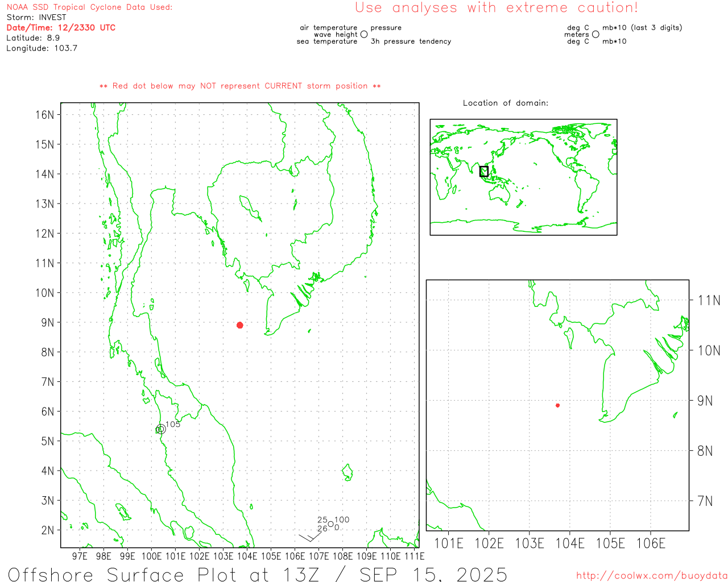The image size is (728, 582).
Task: Click the Tonle Sap lake outline in Cambodia
Action: point(250,208)
